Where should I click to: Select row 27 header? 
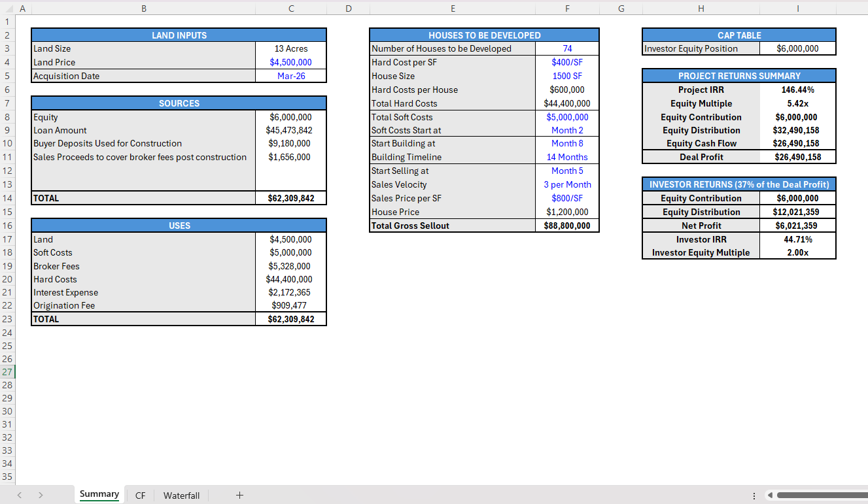coord(7,372)
